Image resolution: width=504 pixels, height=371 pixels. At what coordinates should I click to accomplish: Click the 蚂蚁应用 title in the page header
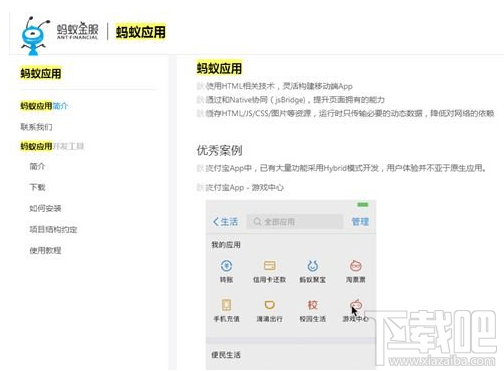(140, 32)
